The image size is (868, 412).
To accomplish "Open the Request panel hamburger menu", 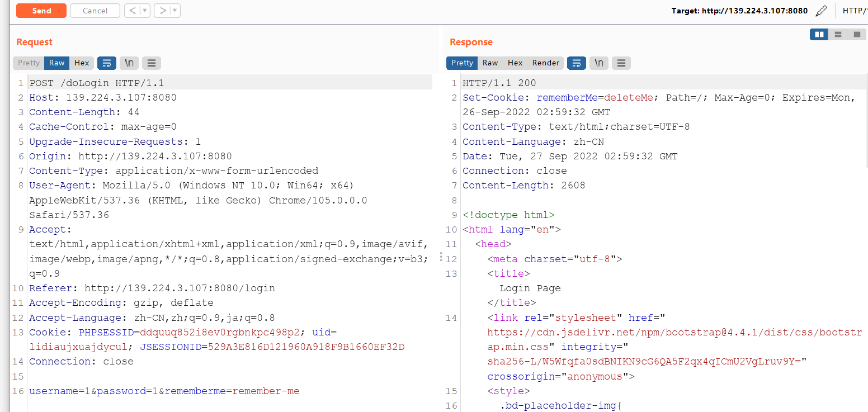I will [x=151, y=63].
